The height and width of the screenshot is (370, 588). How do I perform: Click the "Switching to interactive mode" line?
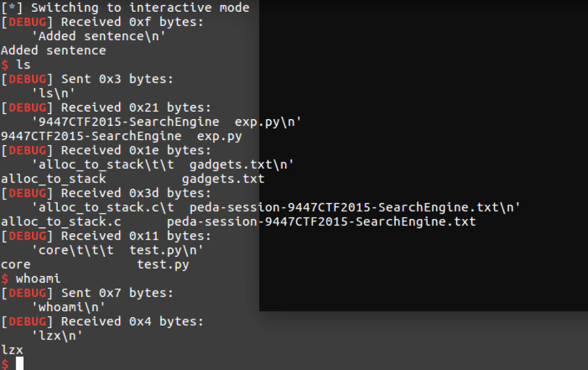[x=125, y=8]
